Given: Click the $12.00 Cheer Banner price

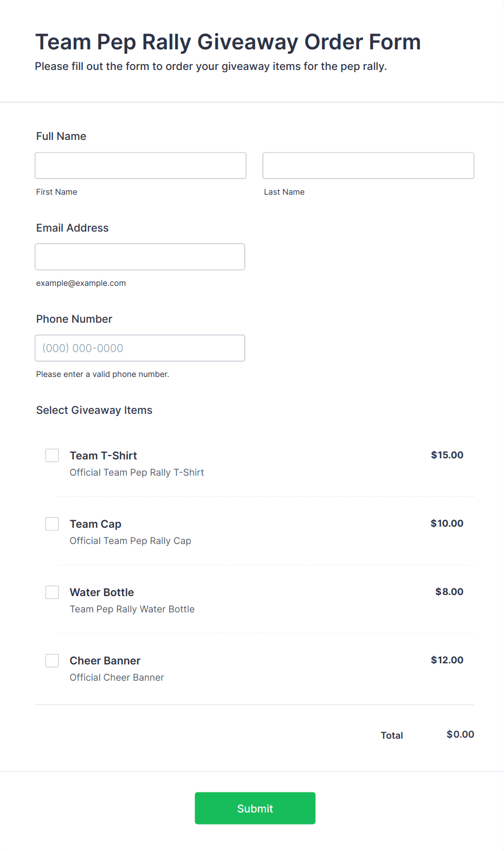Looking at the screenshot, I should tap(447, 660).
